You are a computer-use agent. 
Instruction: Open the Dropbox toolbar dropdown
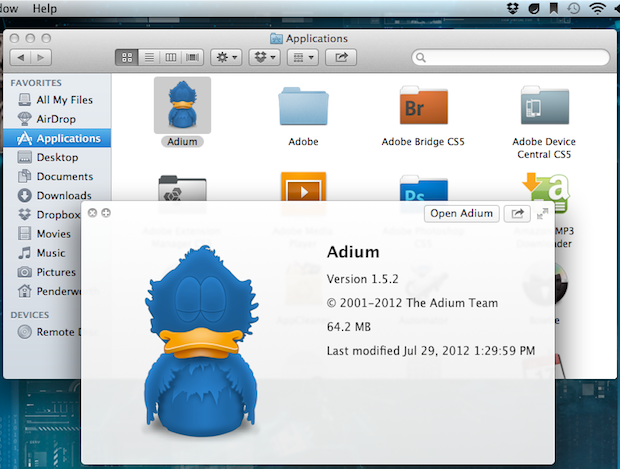[x=265, y=58]
